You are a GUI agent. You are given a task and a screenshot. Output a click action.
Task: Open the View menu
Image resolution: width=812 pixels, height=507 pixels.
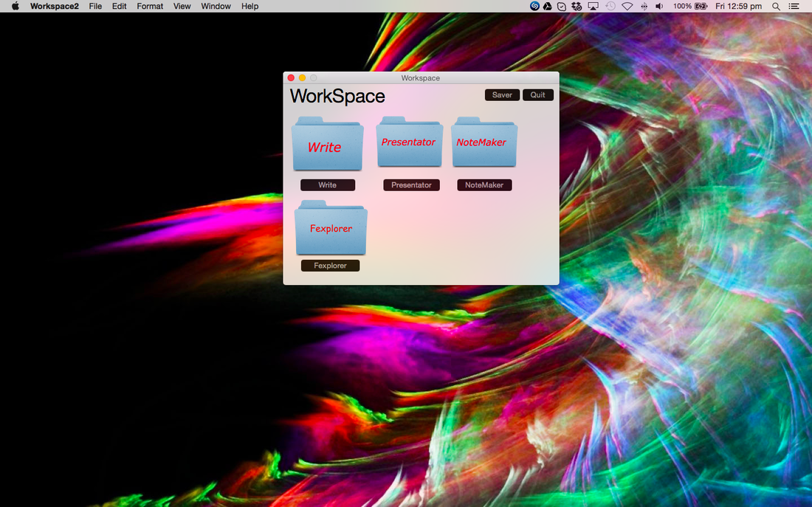click(x=182, y=6)
